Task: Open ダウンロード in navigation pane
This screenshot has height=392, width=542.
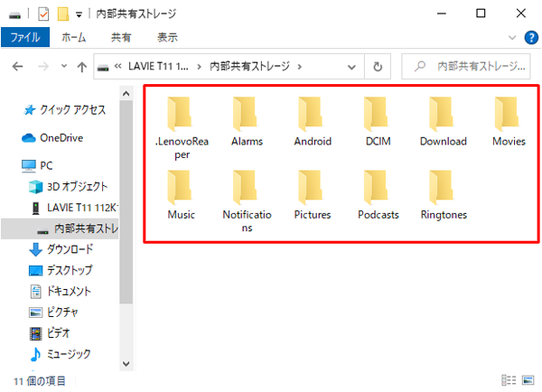Action: point(61,249)
